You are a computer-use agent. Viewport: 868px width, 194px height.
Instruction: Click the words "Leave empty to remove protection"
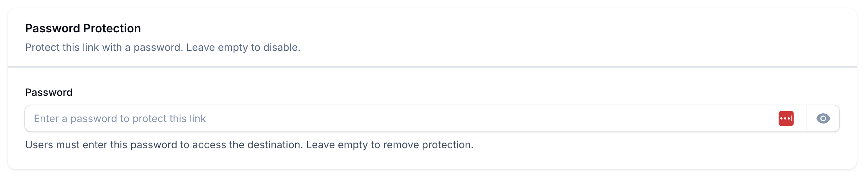tap(389, 145)
